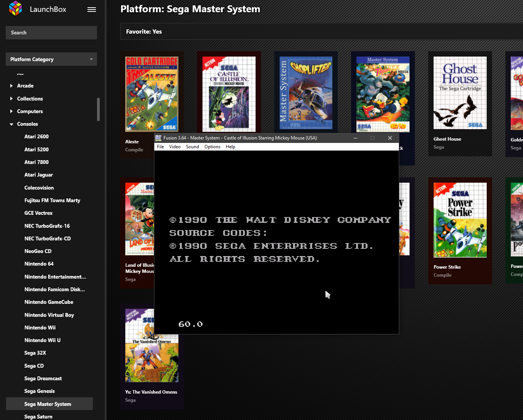Viewport: 523px width, 420px height.
Task: Select the Land of Illusion box art
Action: coord(140,219)
